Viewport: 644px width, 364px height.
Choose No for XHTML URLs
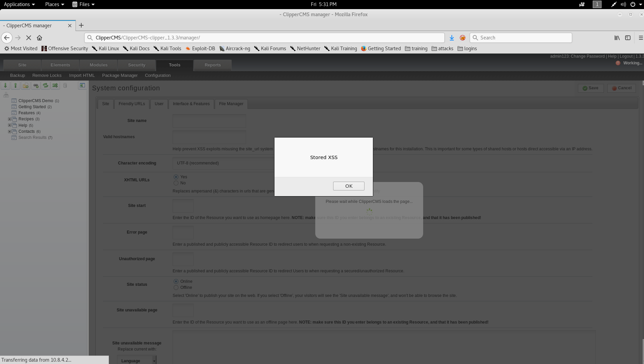[176, 183]
